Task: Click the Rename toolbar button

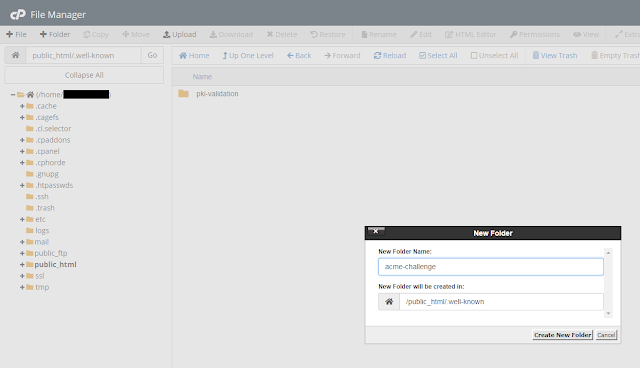Action: (379, 34)
